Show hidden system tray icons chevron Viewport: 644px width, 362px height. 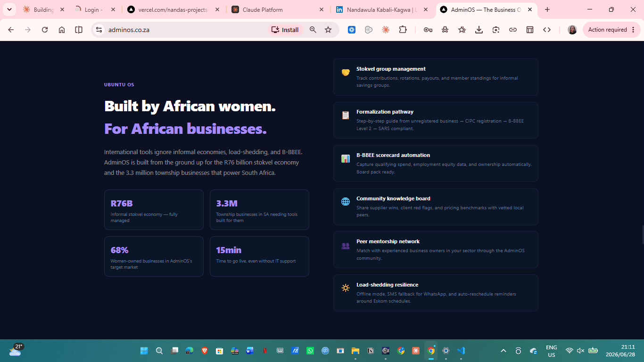click(x=504, y=351)
